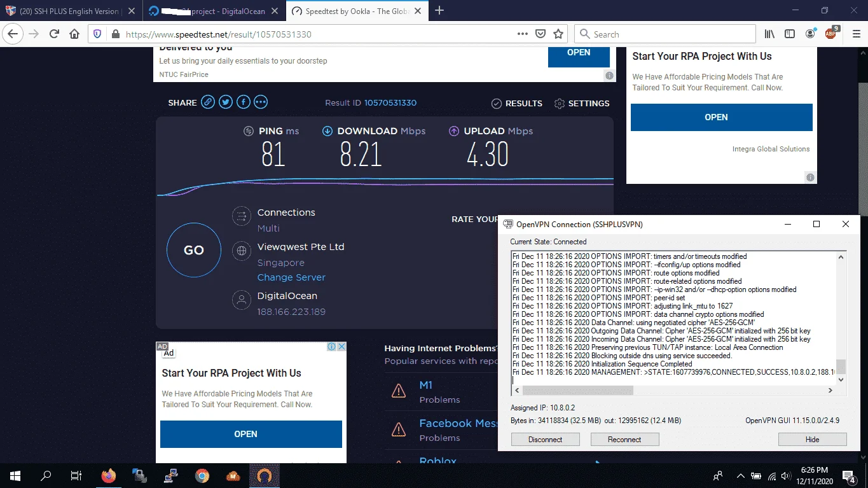The image size is (868, 488).
Task: Open the Firefox Library
Action: pos(770,34)
